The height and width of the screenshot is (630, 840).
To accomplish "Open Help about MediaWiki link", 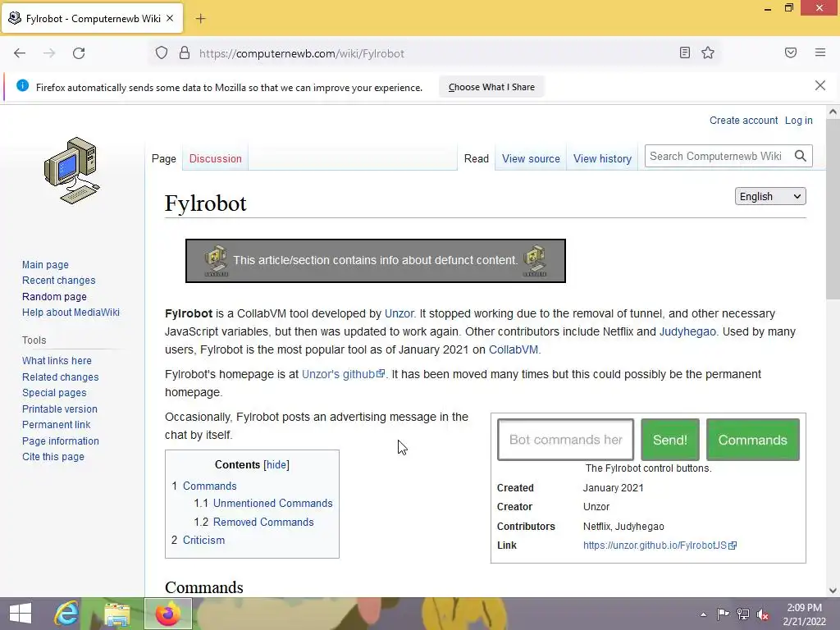I will [71, 313].
